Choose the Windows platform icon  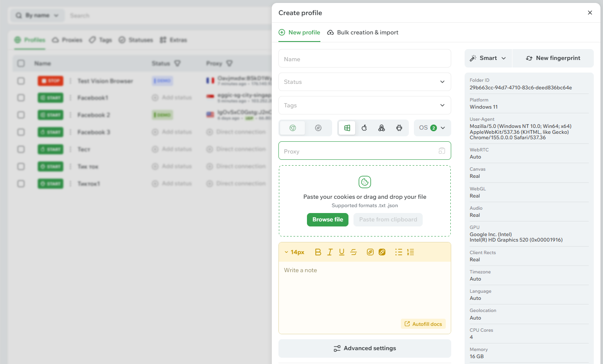point(347,128)
